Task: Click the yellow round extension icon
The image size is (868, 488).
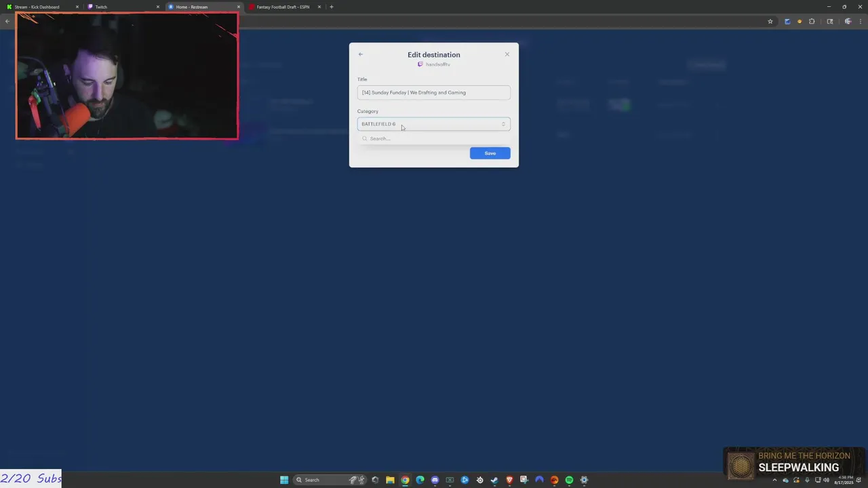Action: 800,21
